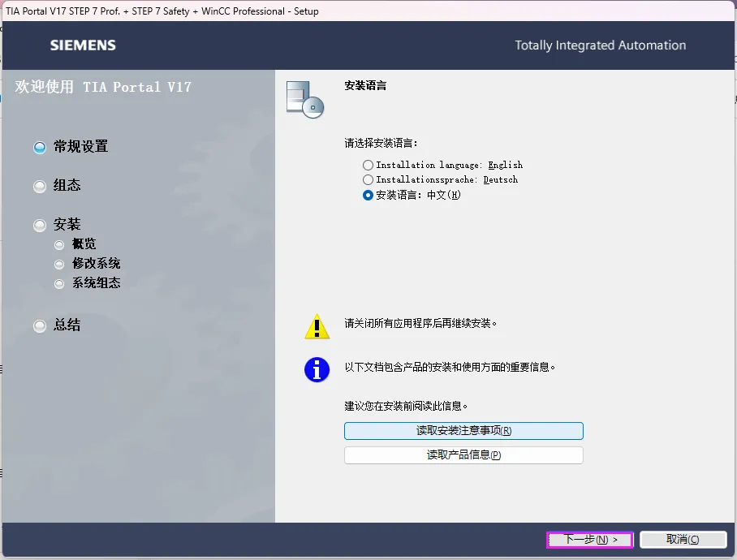Click the 请关闭所有应用程序后再继续安装 warning text
Viewport: 737px width, 560px height.
point(420,323)
